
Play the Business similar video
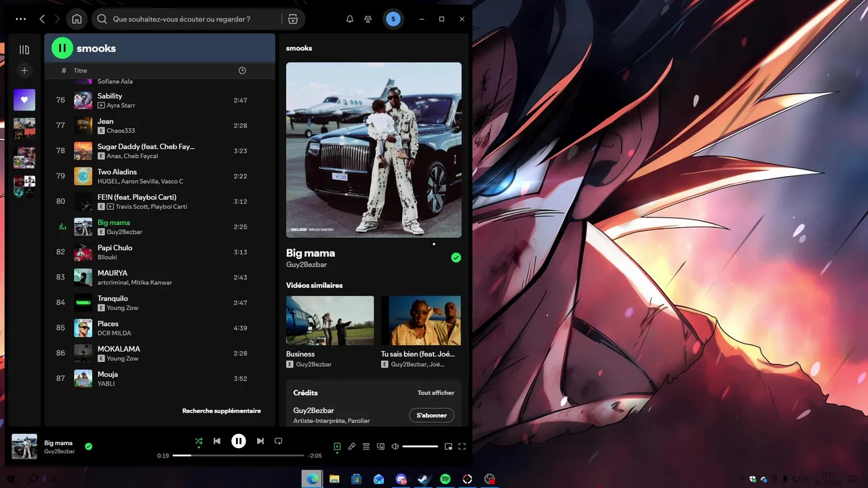pos(330,321)
